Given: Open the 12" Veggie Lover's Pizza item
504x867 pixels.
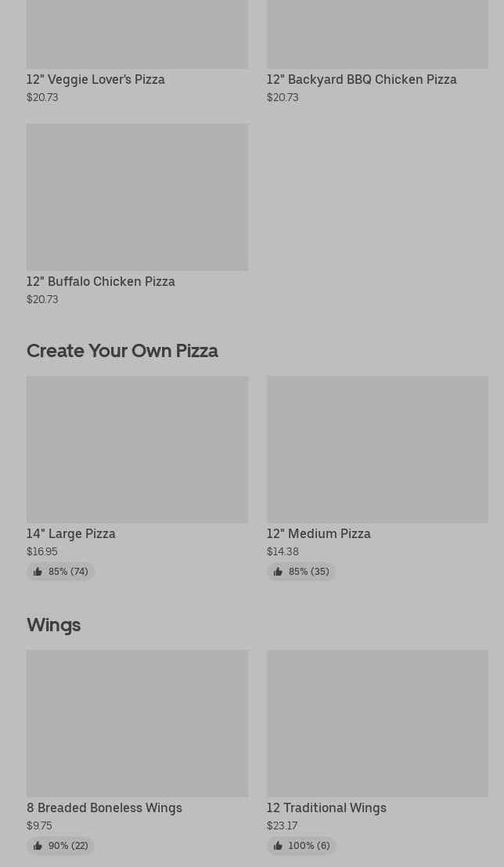Looking at the screenshot, I should tap(95, 80).
